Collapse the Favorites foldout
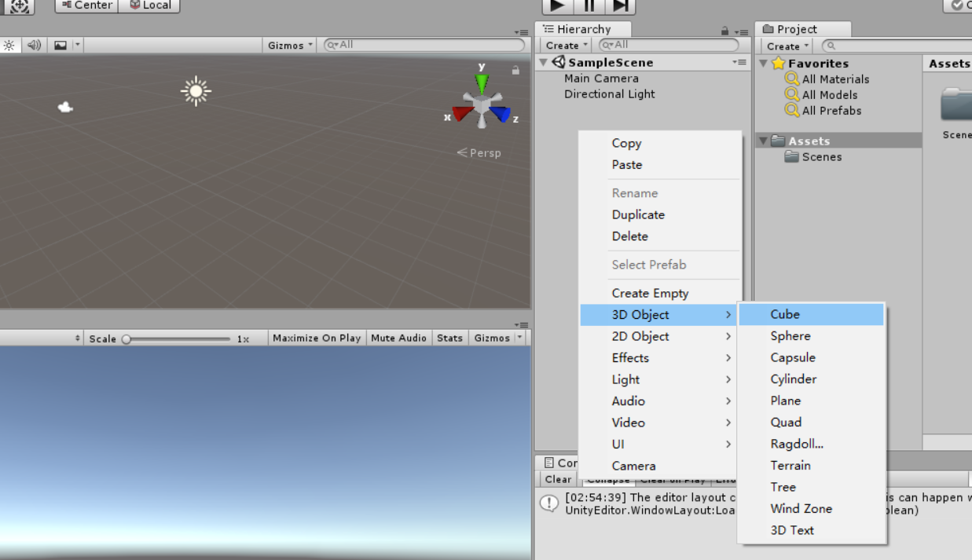Viewport: 972px width, 560px height. pyautogui.click(x=763, y=64)
